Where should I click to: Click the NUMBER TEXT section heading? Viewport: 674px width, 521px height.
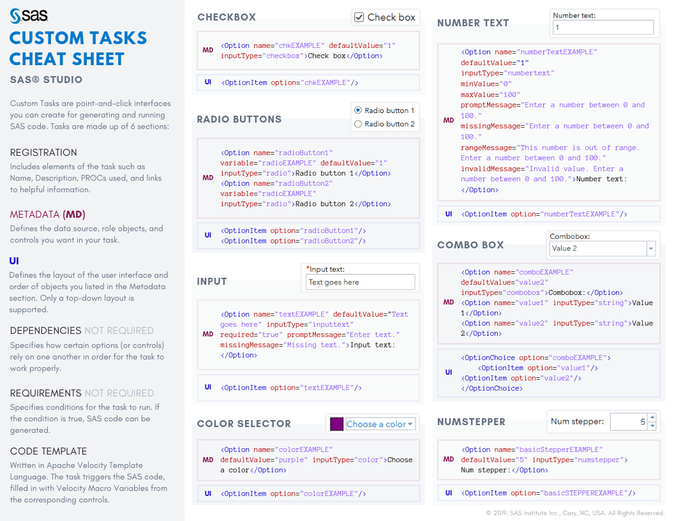[473, 23]
